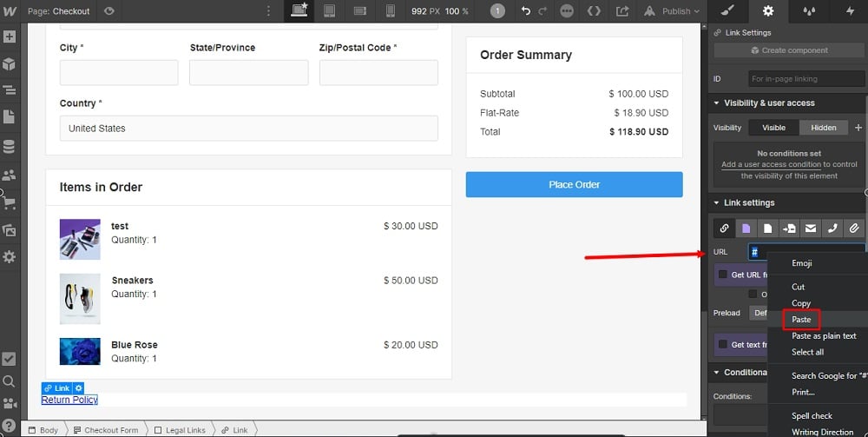Switch to mobile landscape breakpoint
868x437 pixels.
(x=360, y=11)
